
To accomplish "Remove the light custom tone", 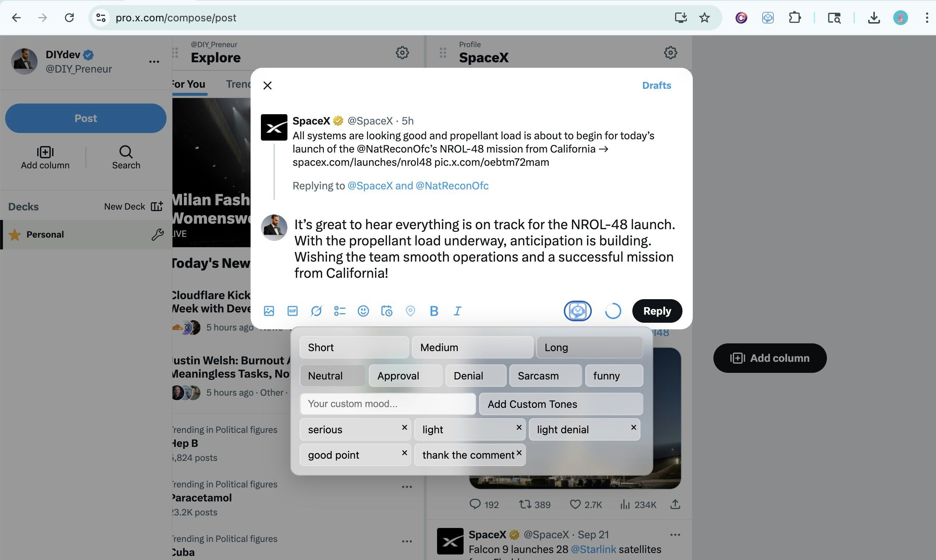I will 519,427.
